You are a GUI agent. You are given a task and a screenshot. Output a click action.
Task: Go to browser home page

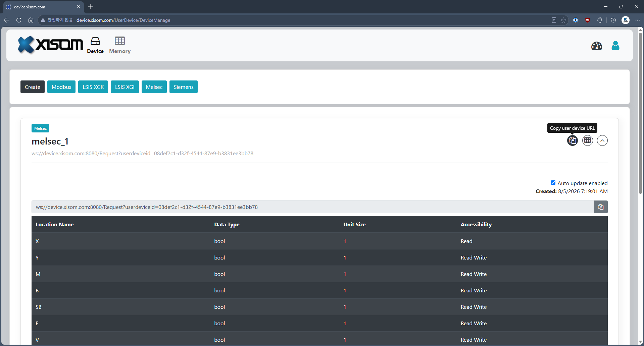pyautogui.click(x=31, y=20)
